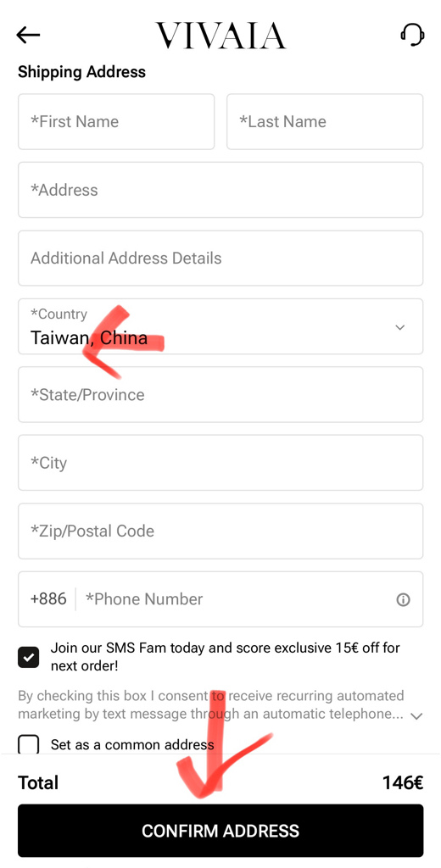Focus the City input field
This screenshot has height=868, width=441.
pyautogui.click(x=220, y=463)
